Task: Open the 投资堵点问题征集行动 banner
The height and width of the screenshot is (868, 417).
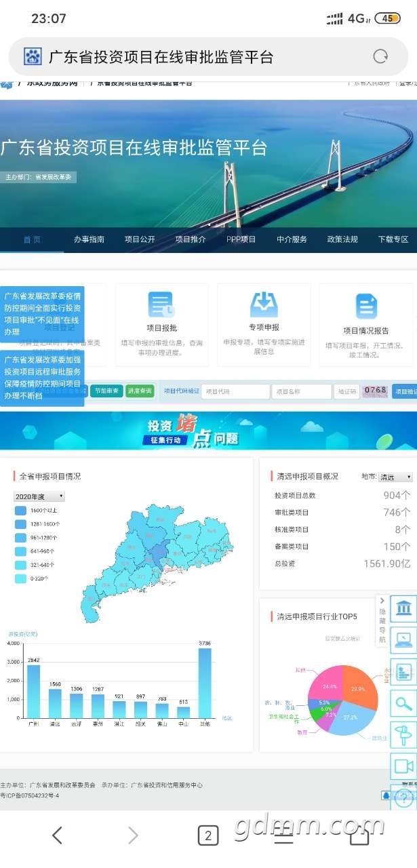Action: click(x=208, y=431)
